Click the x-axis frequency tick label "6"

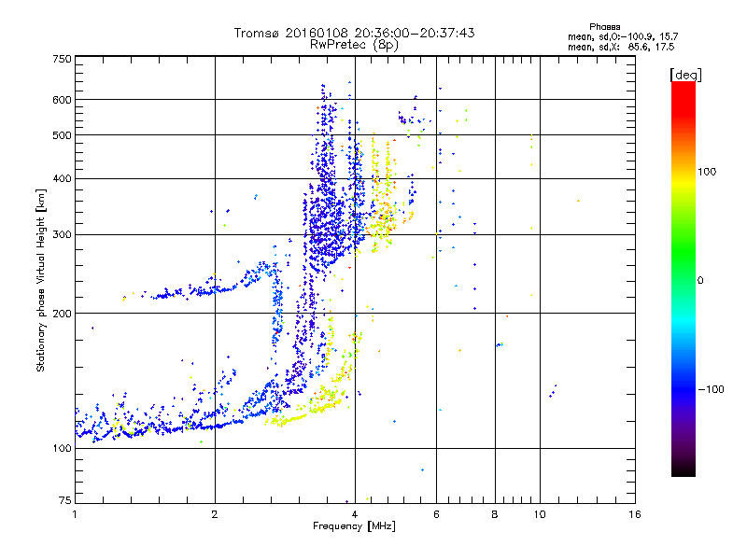tap(436, 514)
